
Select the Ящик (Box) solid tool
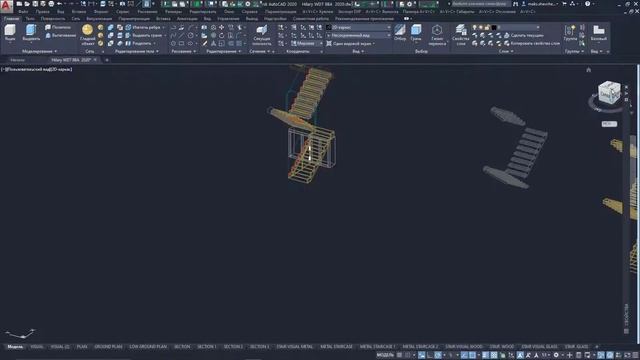point(10,33)
